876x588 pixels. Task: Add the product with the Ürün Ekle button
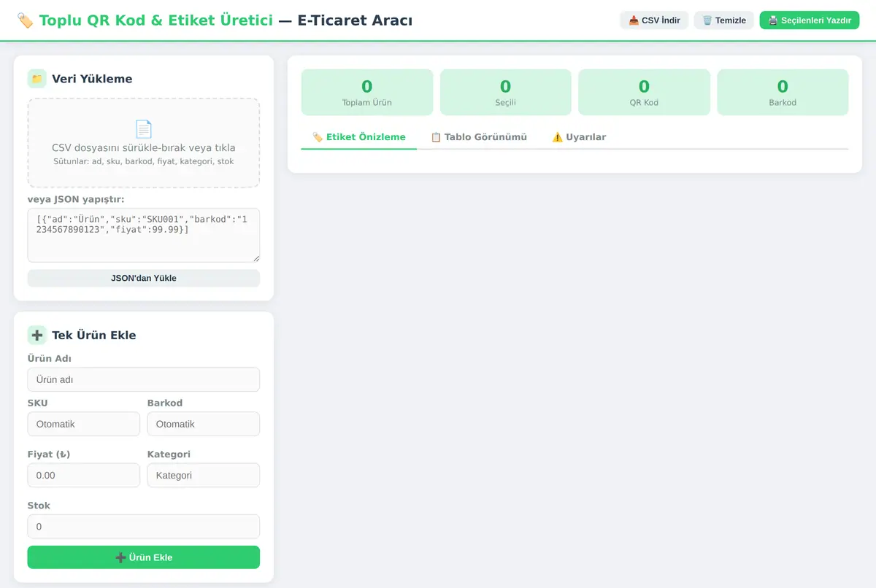[x=144, y=557]
